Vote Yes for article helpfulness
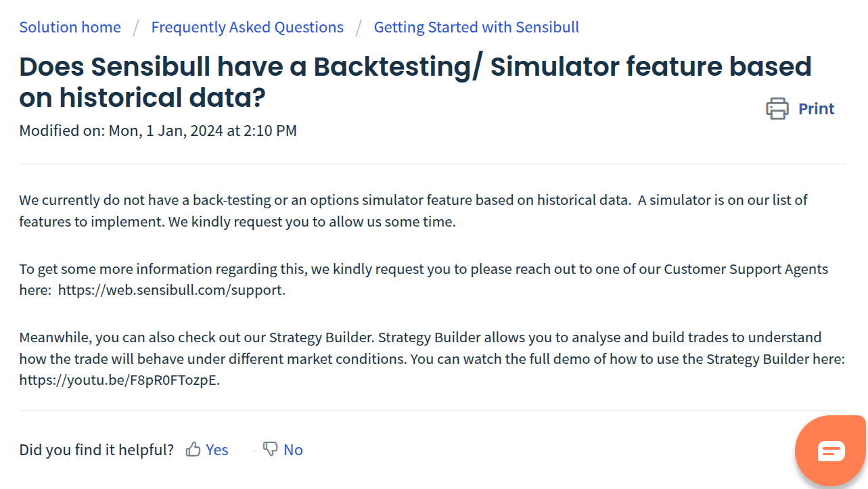 click(217, 450)
